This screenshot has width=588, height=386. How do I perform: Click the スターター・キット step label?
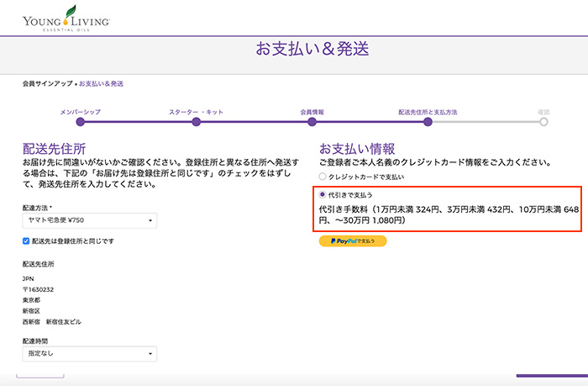click(x=197, y=111)
